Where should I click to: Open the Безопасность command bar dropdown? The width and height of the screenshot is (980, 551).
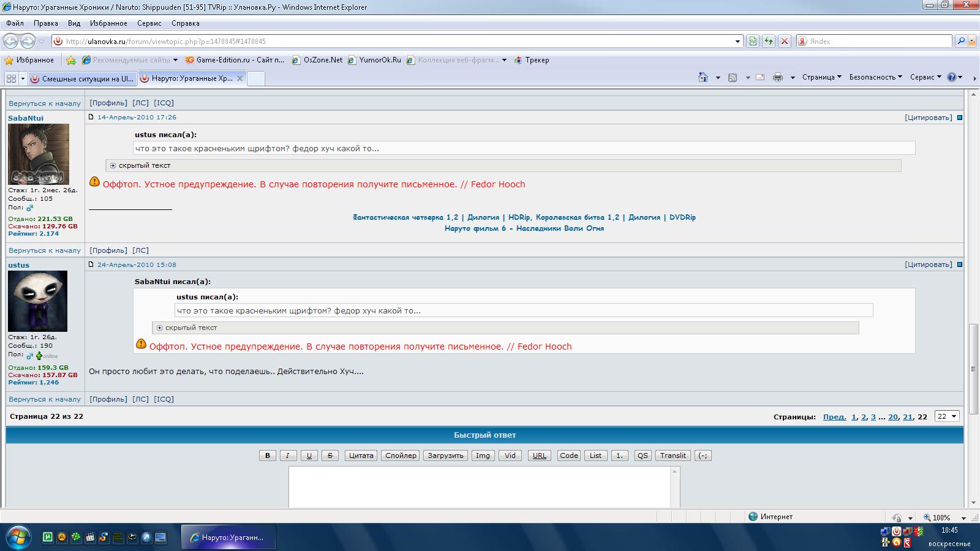pyautogui.click(x=876, y=77)
